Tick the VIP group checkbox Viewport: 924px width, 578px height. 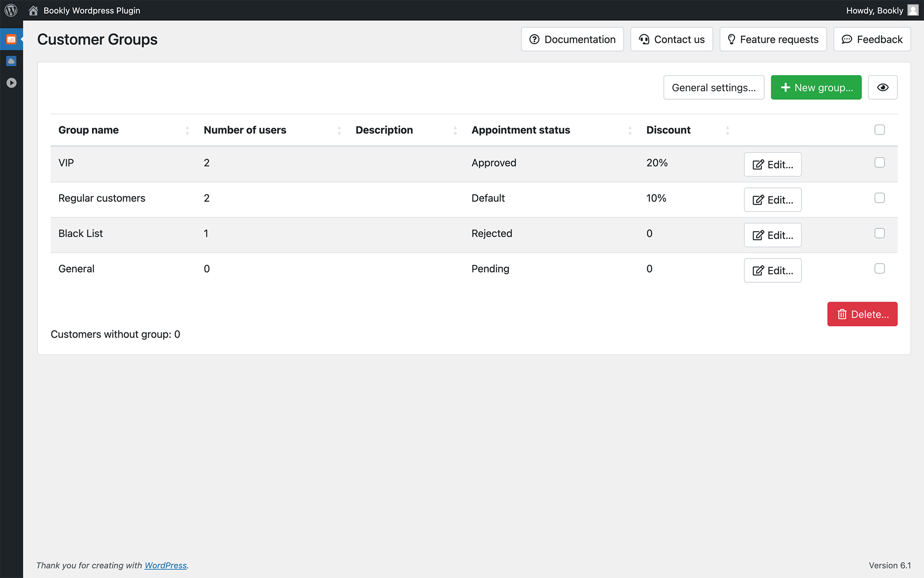pyautogui.click(x=879, y=163)
